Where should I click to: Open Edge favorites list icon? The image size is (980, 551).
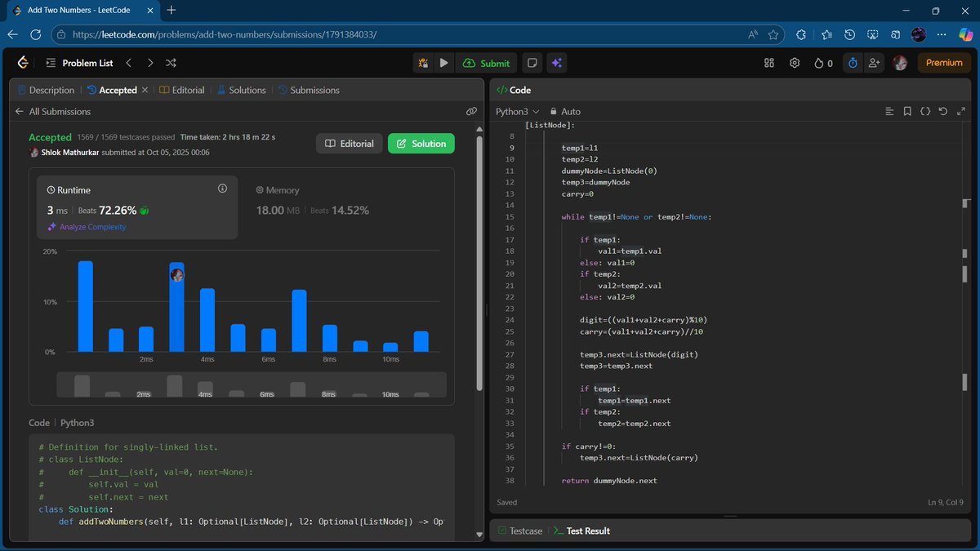pos(826,34)
